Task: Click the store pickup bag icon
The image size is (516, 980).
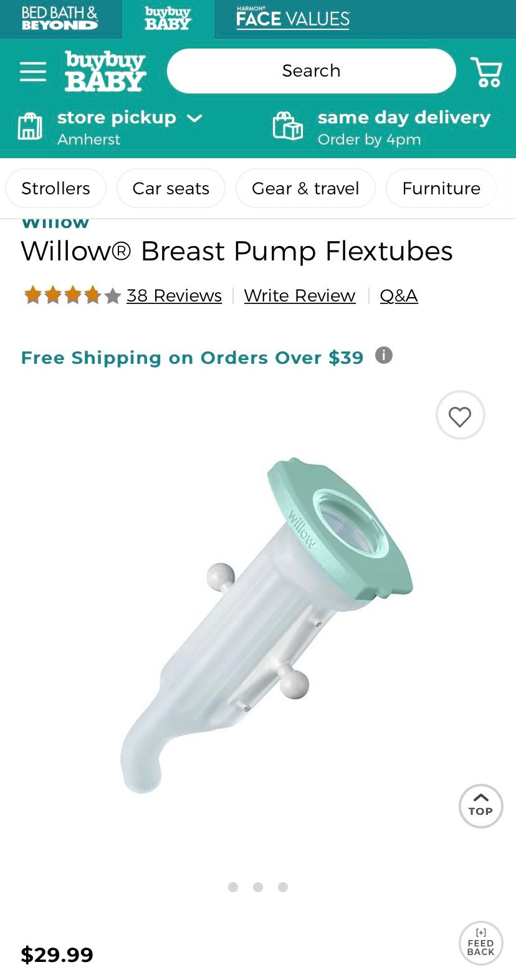Action: pos(30,126)
